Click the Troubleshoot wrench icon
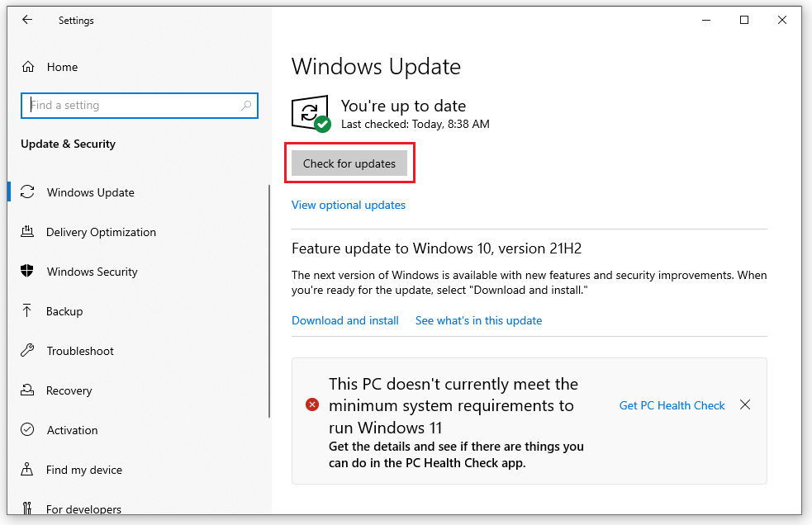 pos(27,351)
